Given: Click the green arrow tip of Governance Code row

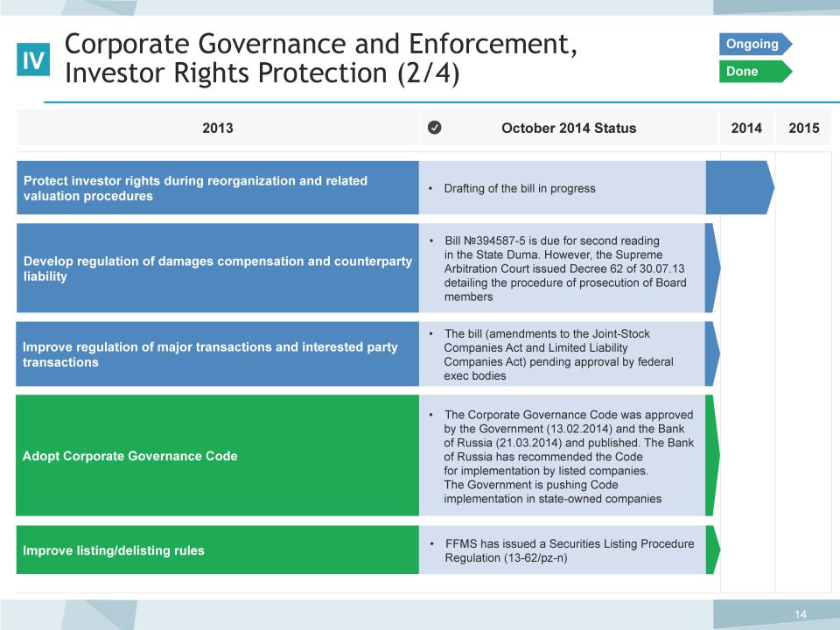Looking at the screenshot, I should coord(712,455).
